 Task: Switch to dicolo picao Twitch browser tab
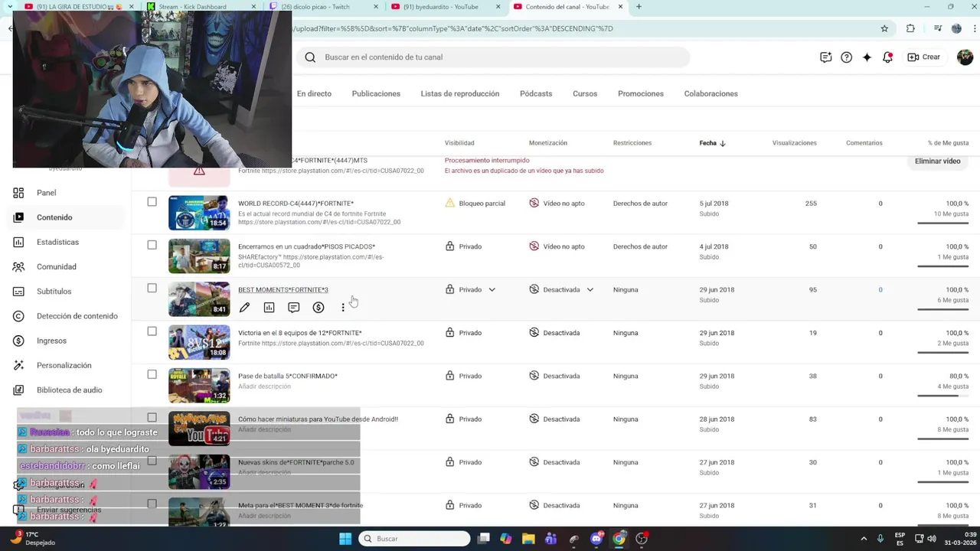[322, 7]
